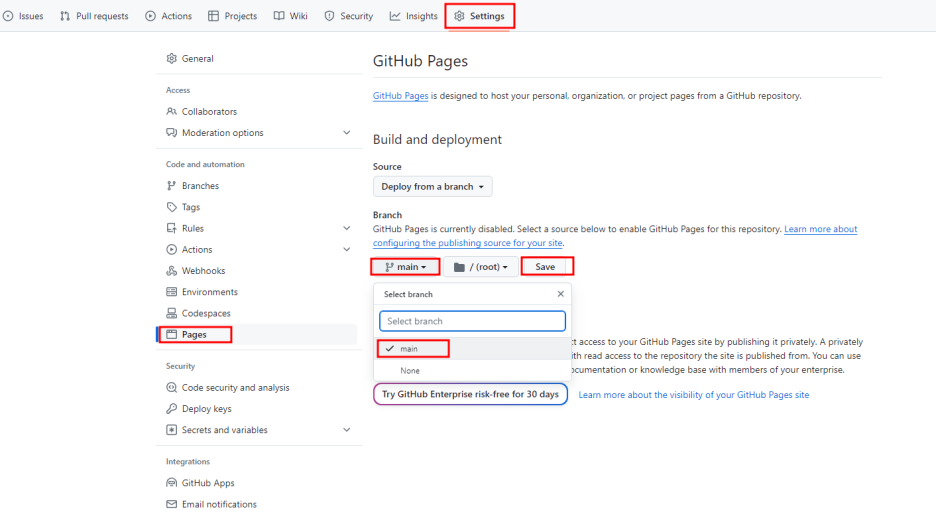Click the Settings gear icon in top navigation
This screenshot has width=936, height=526.
459,16
